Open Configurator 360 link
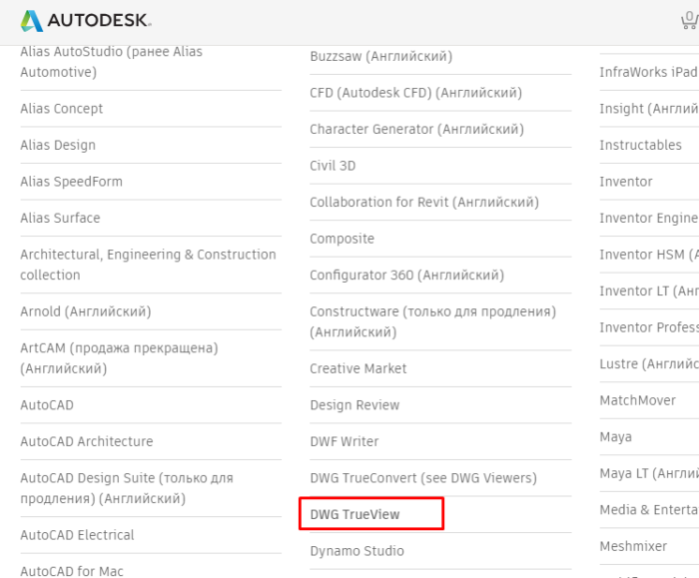699x578 pixels. (x=407, y=275)
